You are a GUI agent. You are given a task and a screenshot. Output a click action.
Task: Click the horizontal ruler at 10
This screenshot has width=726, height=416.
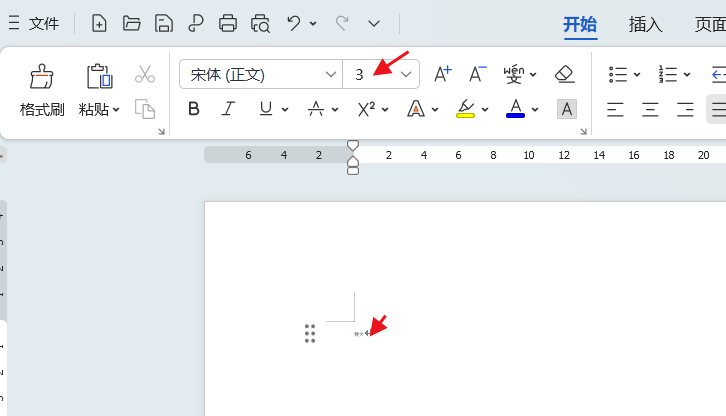[x=529, y=155]
